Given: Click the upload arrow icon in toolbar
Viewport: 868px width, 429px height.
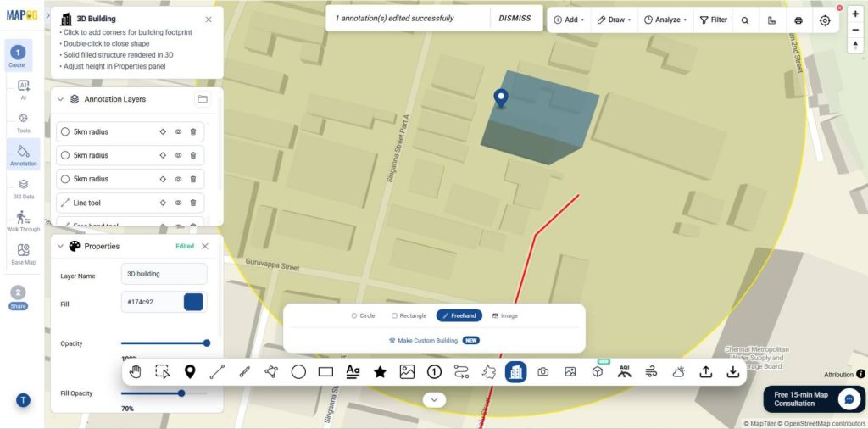Looking at the screenshot, I should 706,372.
